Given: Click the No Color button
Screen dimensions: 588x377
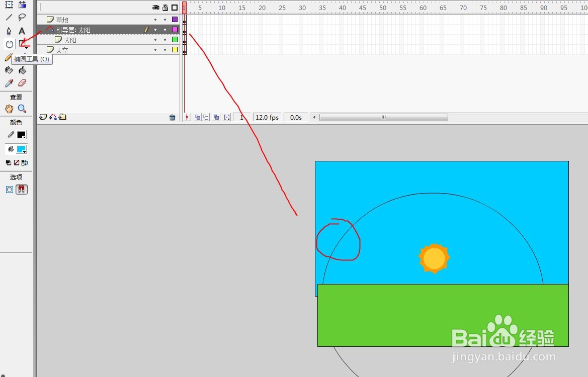Looking at the screenshot, I should pos(17,162).
